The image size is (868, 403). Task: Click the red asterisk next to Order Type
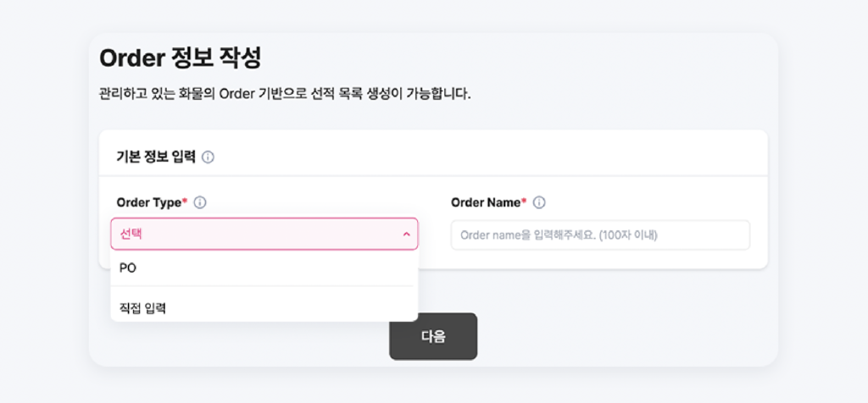[184, 201]
